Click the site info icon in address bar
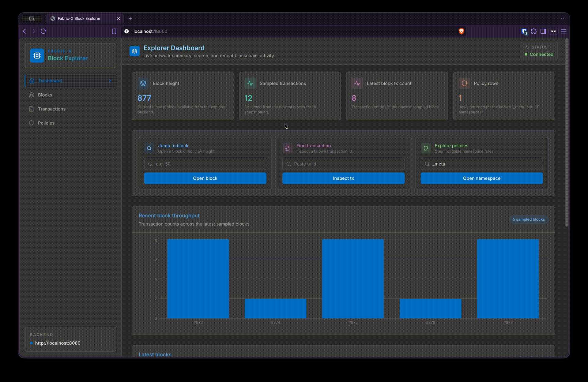The width and height of the screenshot is (588, 382). [126, 31]
